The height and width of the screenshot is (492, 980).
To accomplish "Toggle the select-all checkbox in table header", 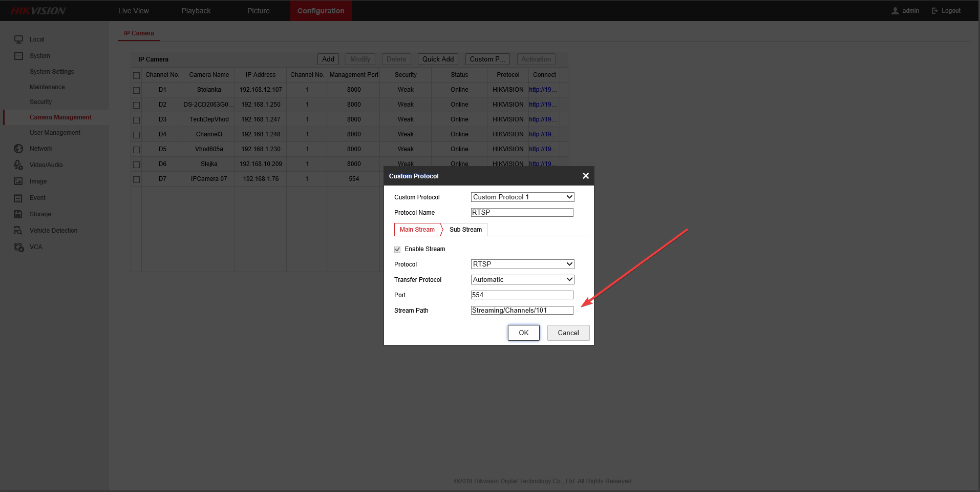I will (x=137, y=75).
